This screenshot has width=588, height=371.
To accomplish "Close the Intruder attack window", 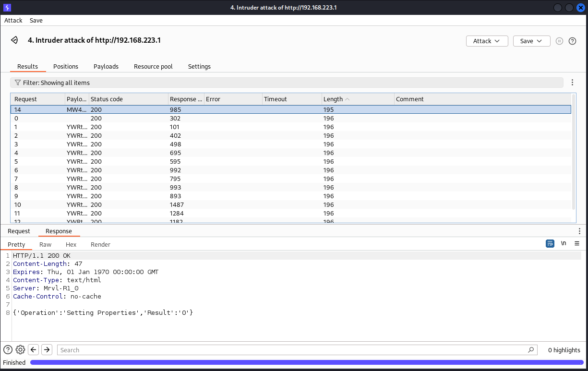I will pyautogui.click(x=580, y=8).
